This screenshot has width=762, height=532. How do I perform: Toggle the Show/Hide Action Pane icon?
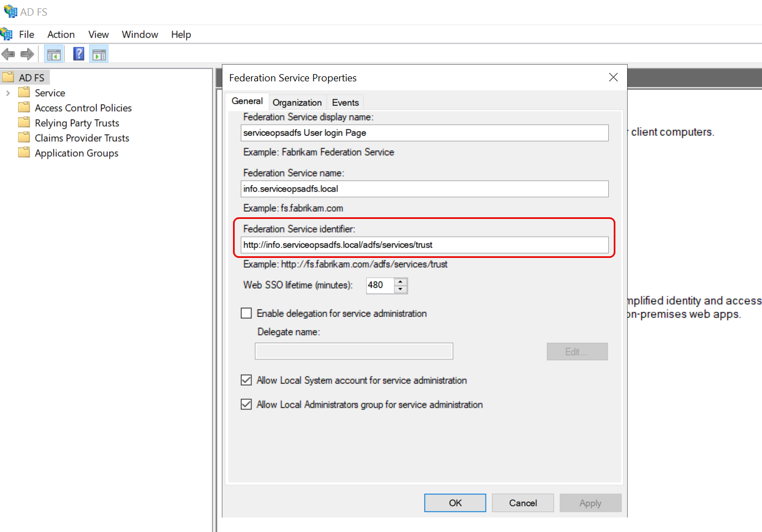pos(99,54)
